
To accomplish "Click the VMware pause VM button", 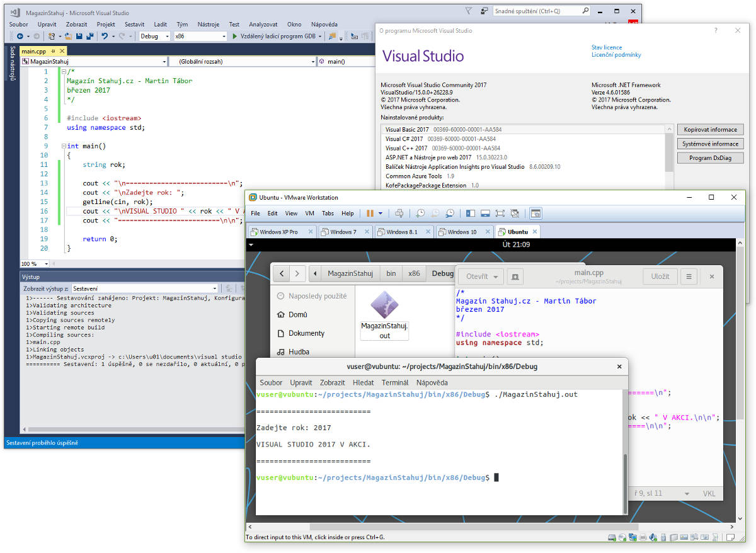I will coord(370,213).
